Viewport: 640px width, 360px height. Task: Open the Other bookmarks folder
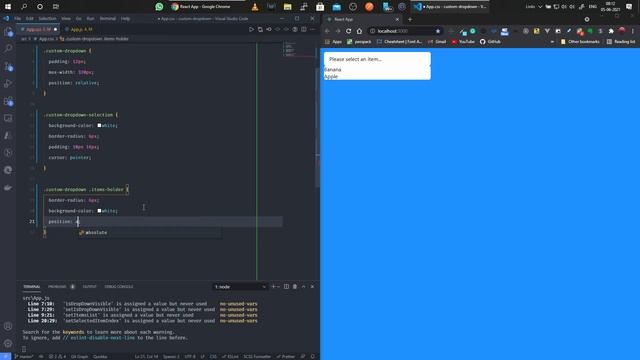[x=580, y=42]
